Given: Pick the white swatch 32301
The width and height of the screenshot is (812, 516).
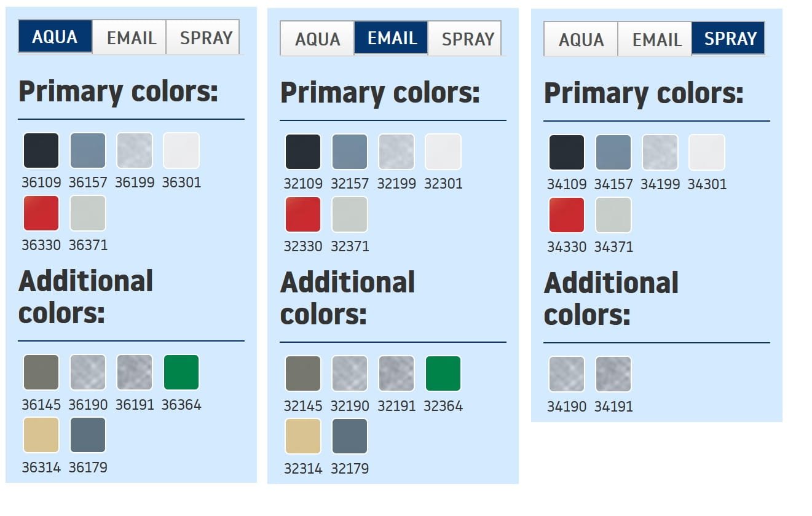Looking at the screenshot, I should (x=443, y=152).
